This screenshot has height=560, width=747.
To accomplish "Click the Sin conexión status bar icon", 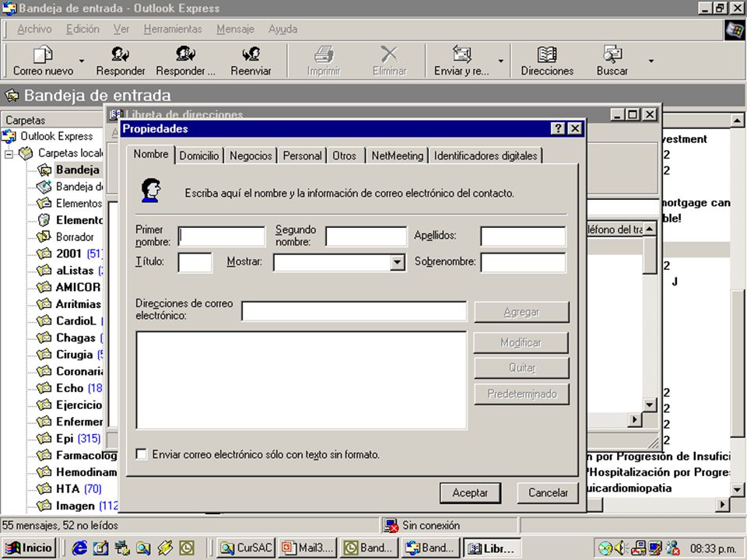I will [x=391, y=525].
